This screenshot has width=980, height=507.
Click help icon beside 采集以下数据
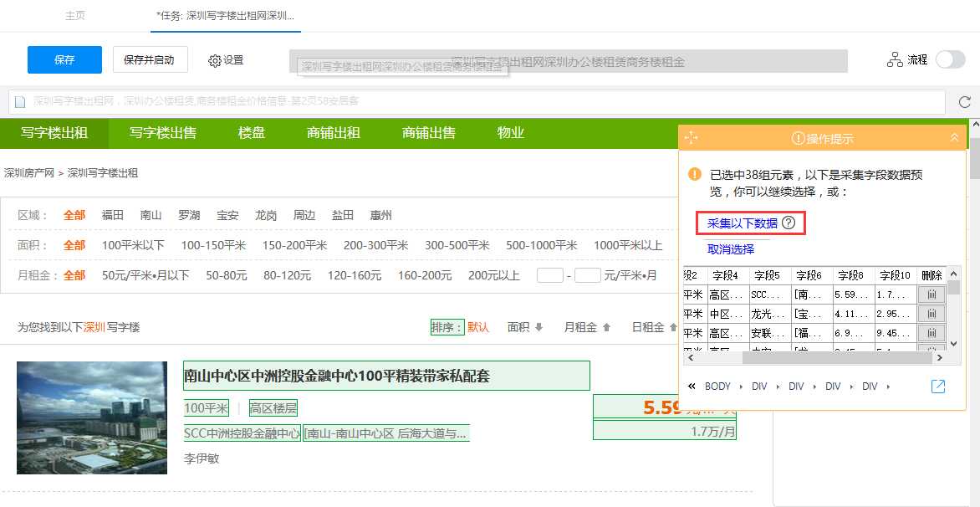(x=789, y=223)
